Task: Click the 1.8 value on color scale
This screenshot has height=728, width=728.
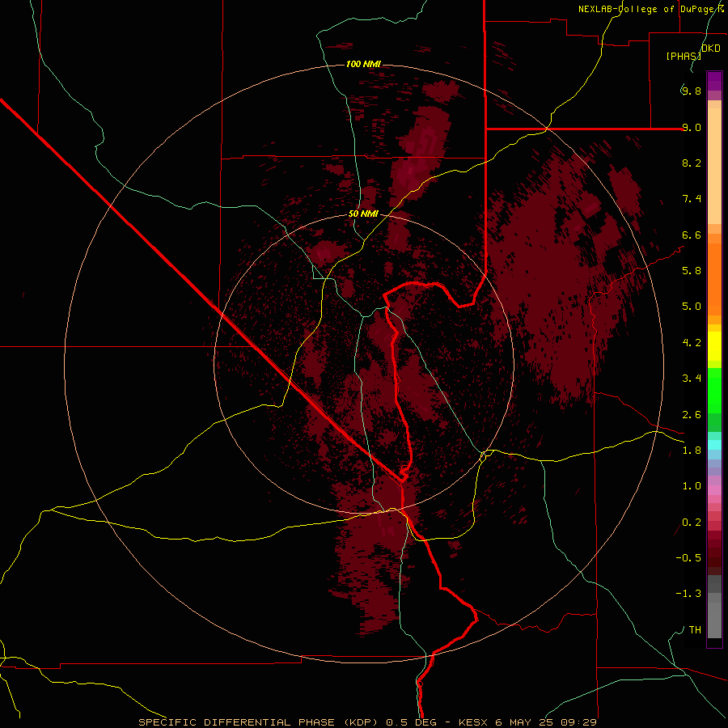Action: pyautogui.click(x=692, y=451)
